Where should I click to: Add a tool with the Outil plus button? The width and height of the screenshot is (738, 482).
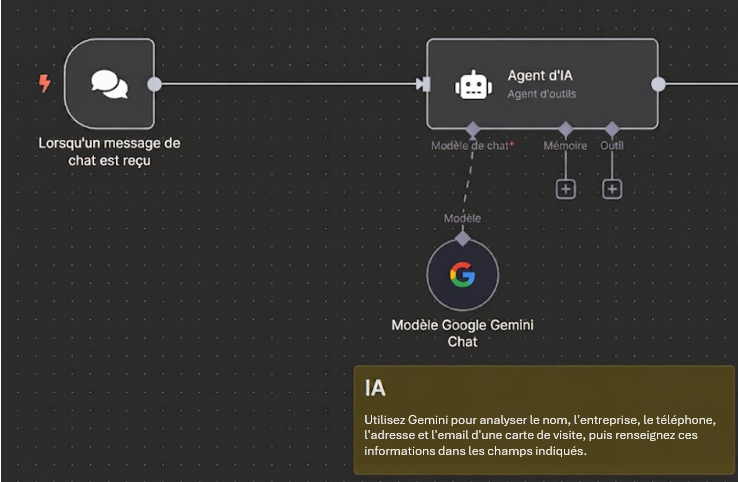[x=612, y=189]
